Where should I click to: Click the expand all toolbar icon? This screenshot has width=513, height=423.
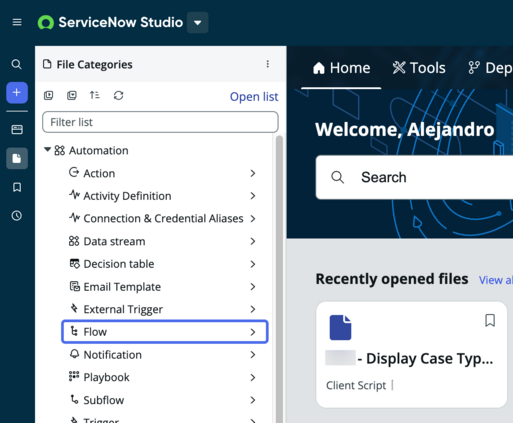coord(49,96)
